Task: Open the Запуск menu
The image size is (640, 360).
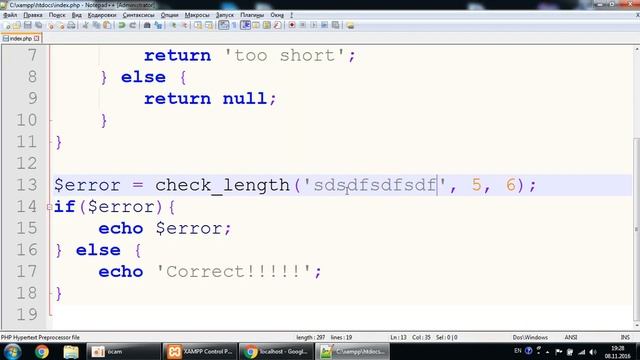Action: [225, 15]
